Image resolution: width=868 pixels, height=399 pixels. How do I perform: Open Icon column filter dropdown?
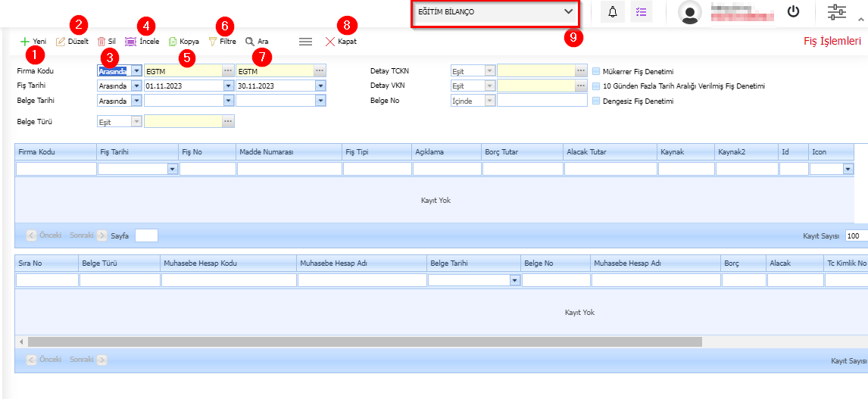pyautogui.click(x=848, y=169)
